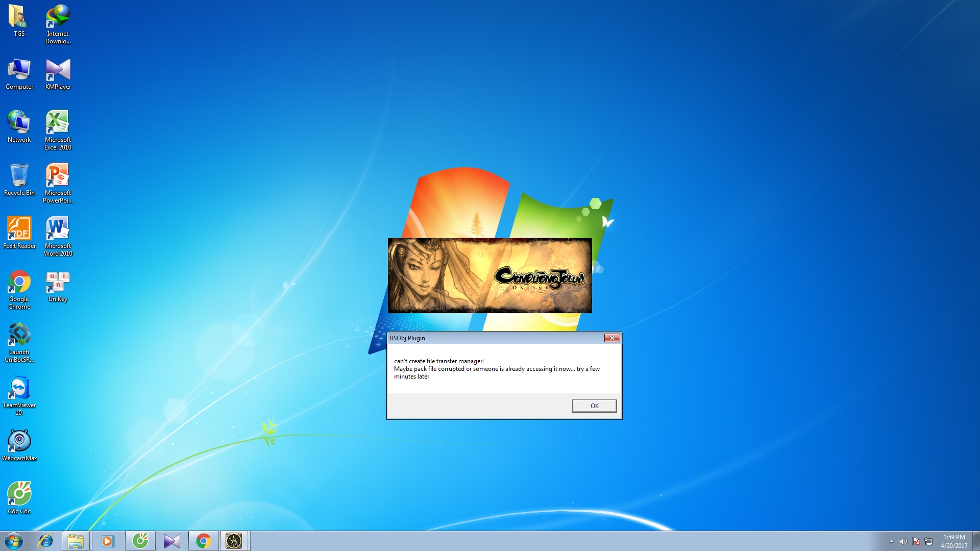Close the BSObj Plugin error dialog

tap(611, 338)
